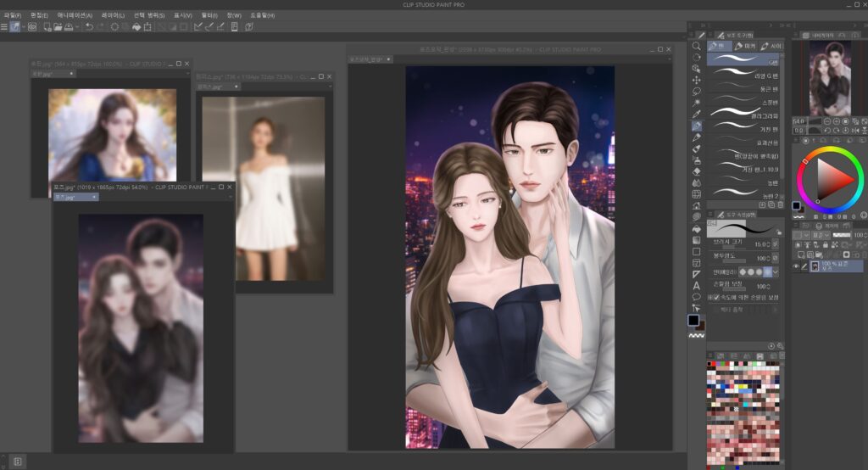Toggle transparent color swatch below main color
This screenshot has height=470, width=868.
pyautogui.click(x=696, y=336)
